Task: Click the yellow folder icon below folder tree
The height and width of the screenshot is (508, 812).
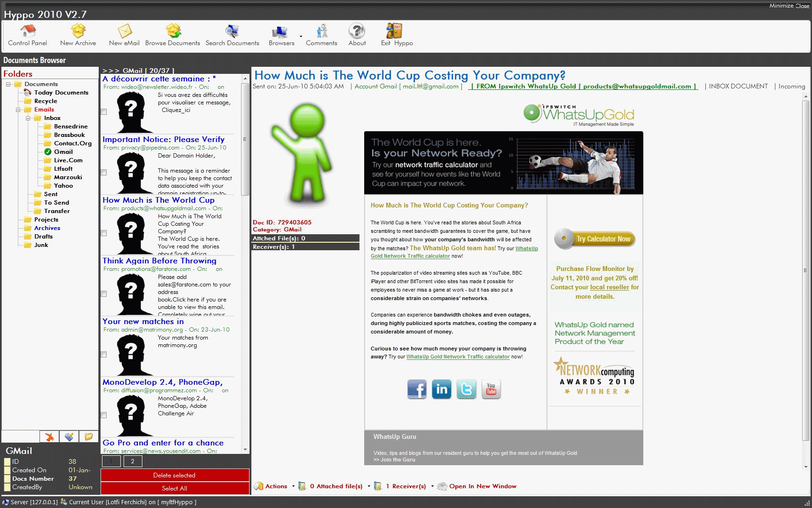Action: pos(88,437)
